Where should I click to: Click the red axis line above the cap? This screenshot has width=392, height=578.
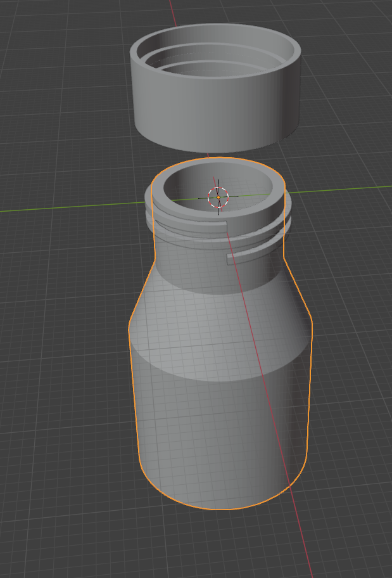[171, 11]
